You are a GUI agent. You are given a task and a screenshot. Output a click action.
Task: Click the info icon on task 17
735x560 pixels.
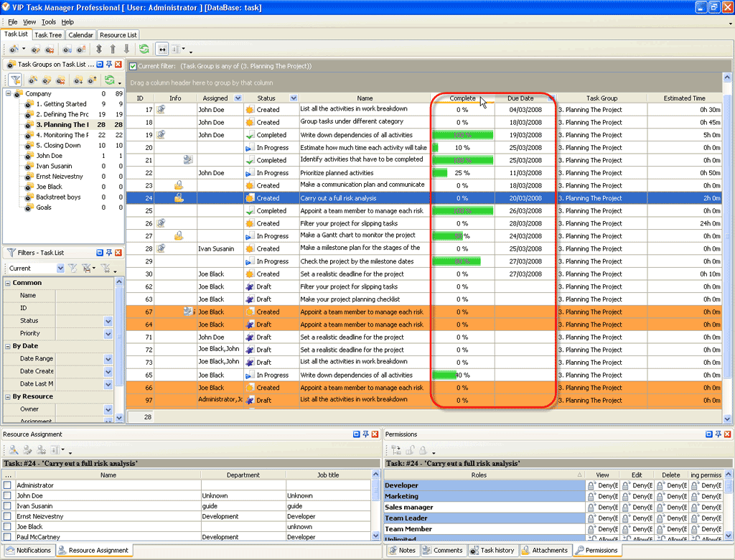(x=161, y=109)
